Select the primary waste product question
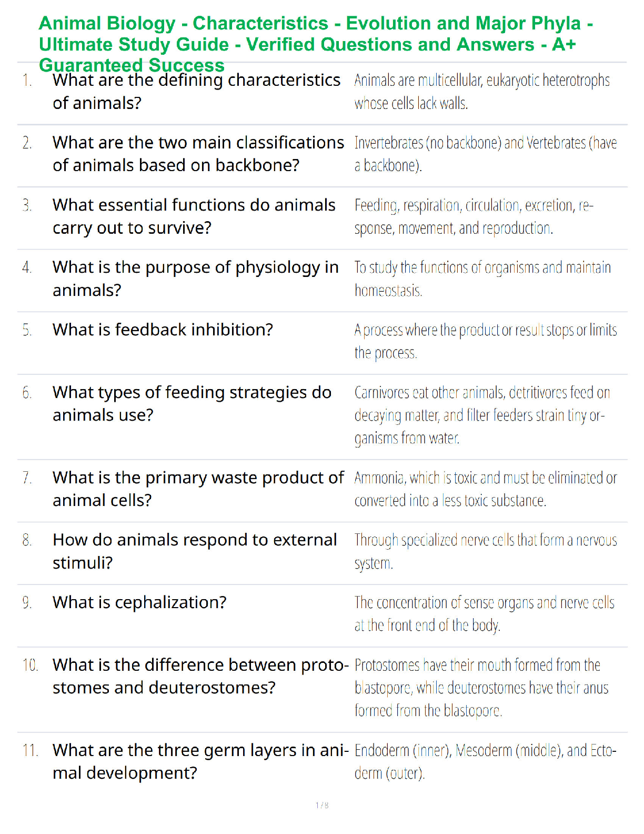 tap(198, 489)
